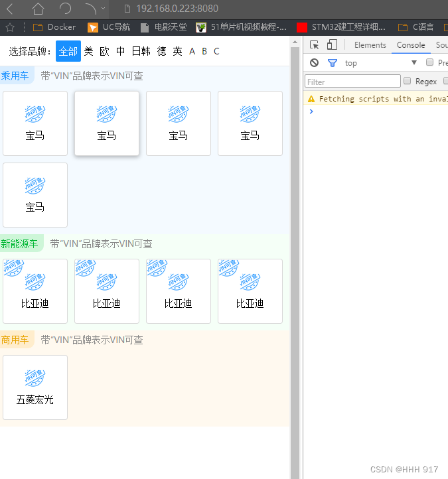Select the 五菱宏光 brand card

pyautogui.click(x=35, y=387)
